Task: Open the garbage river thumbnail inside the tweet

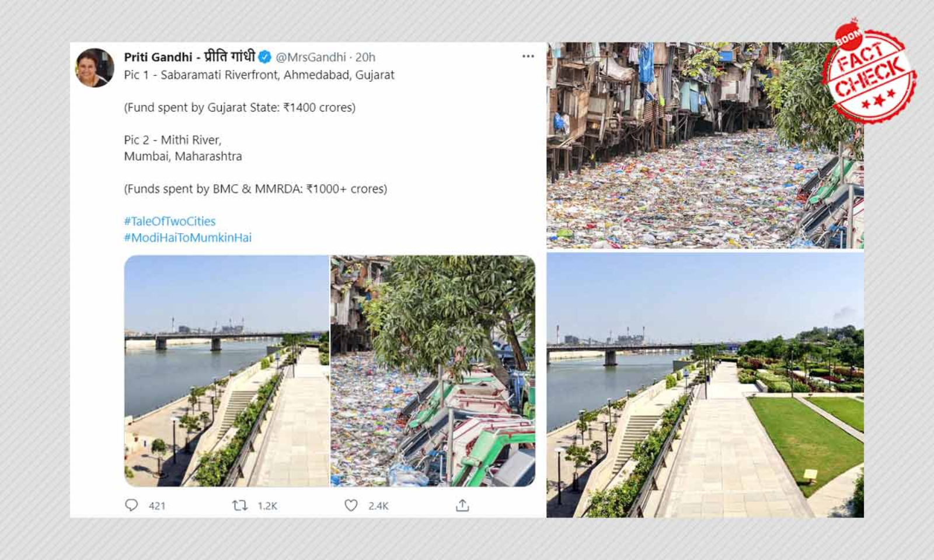Action: pos(433,371)
